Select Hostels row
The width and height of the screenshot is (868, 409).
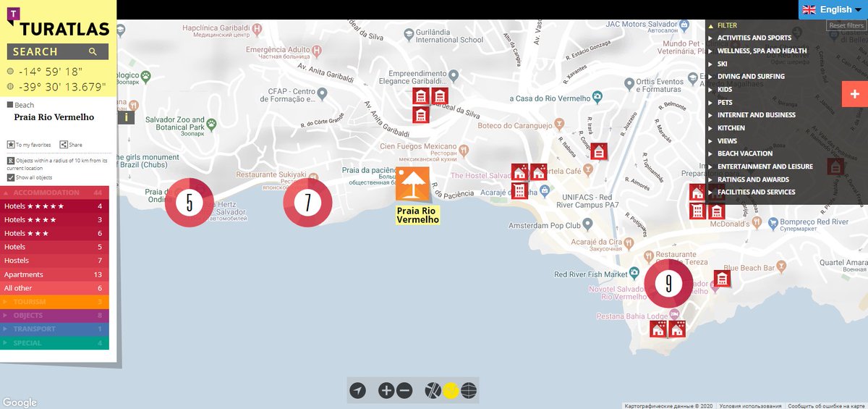(x=54, y=261)
